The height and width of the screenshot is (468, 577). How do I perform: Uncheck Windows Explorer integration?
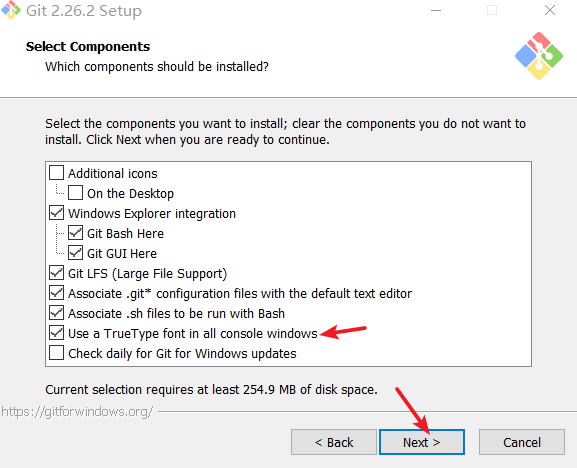(56, 213)
